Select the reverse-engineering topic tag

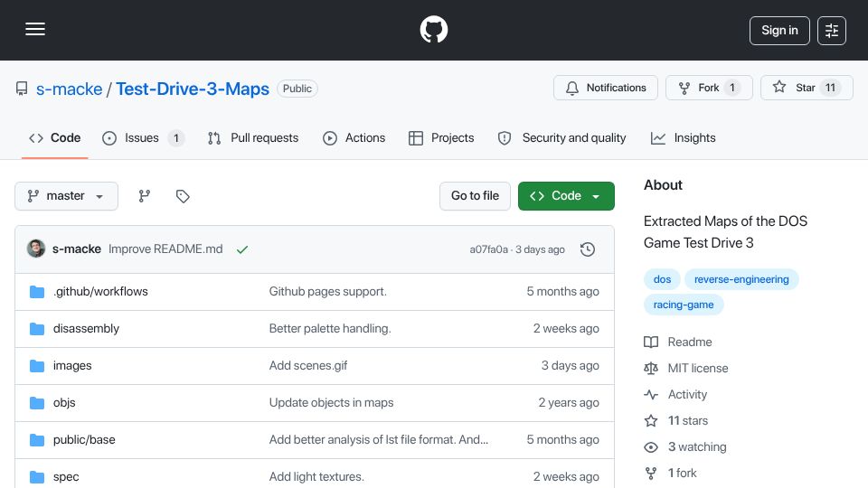pyautogui.click(x=741, y=279)
